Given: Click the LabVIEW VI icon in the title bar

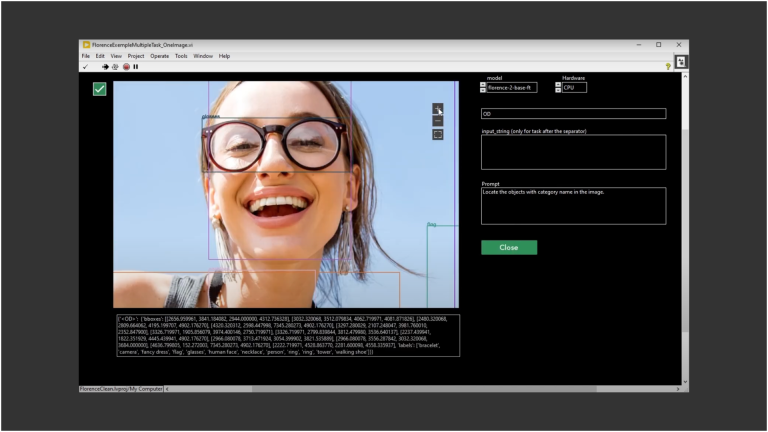Looking at the screenshot, I should click(x=86, y=45).
